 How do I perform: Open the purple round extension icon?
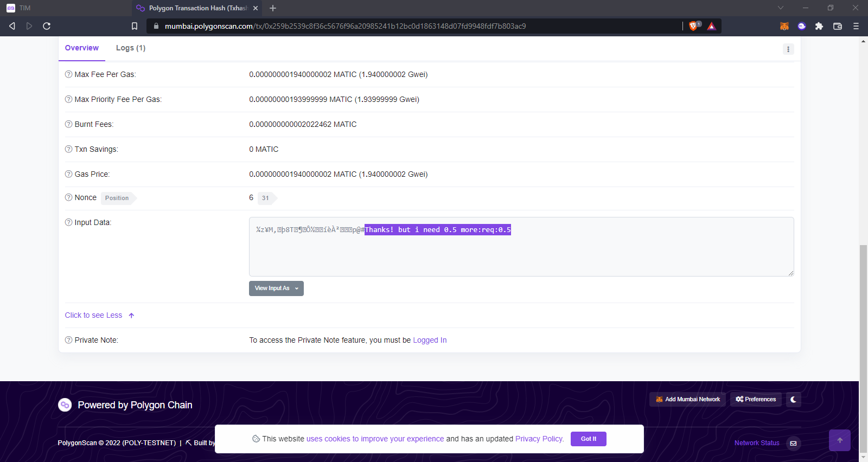tap(802, 26)
